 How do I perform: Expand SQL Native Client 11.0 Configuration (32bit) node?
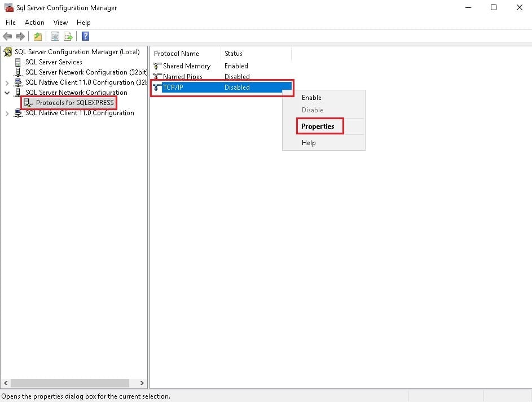[7, 83]
